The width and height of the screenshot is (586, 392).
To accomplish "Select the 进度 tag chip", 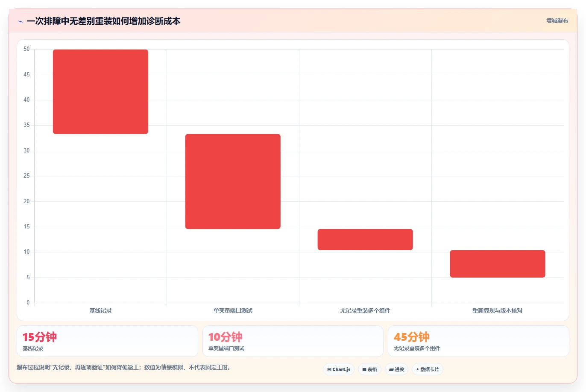I will [x=396, y=369].
